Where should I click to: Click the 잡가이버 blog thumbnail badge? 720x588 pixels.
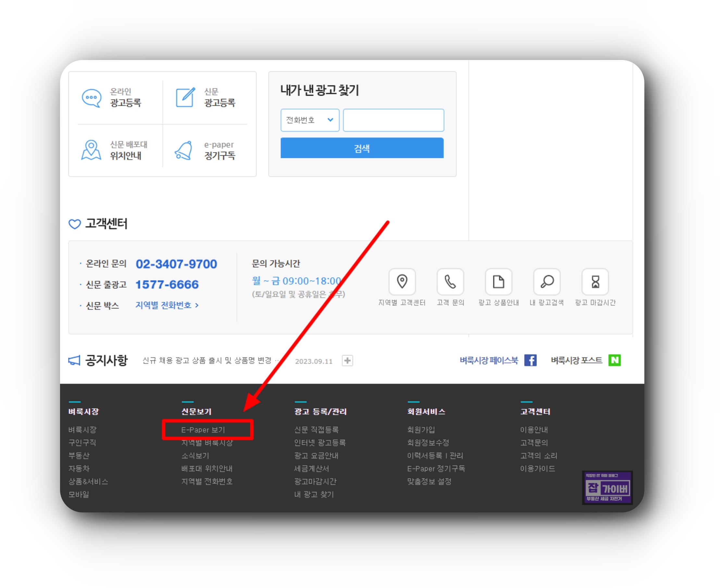pos(607,488)
